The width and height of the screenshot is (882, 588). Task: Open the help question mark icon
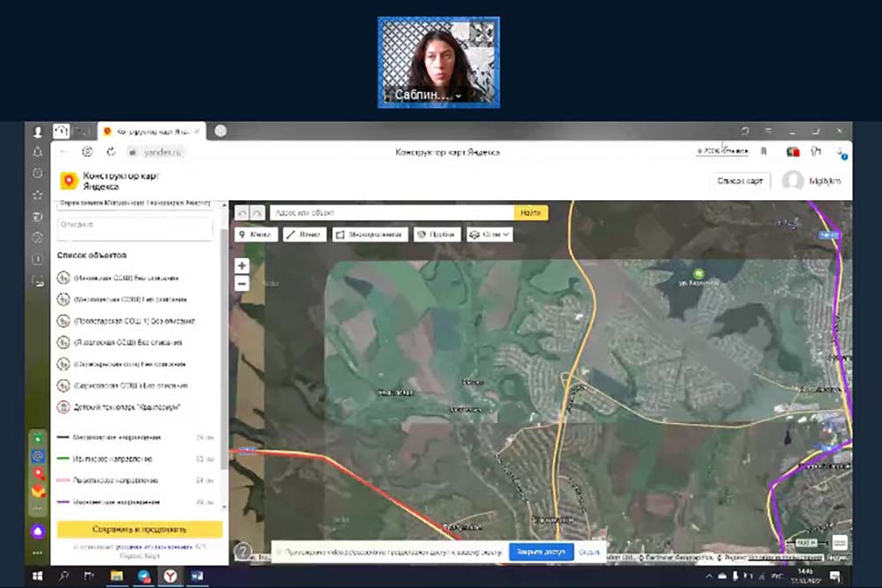coord(243,552)
